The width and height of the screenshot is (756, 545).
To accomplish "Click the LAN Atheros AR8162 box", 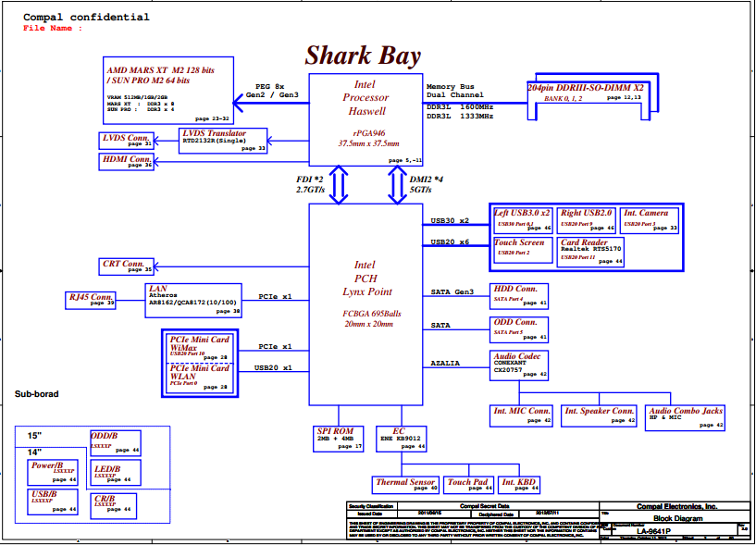I will coord(193,301).
